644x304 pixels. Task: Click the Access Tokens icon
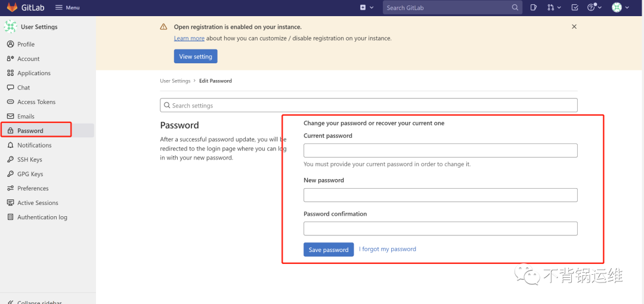pyautogui.click(x=10, y=102)
